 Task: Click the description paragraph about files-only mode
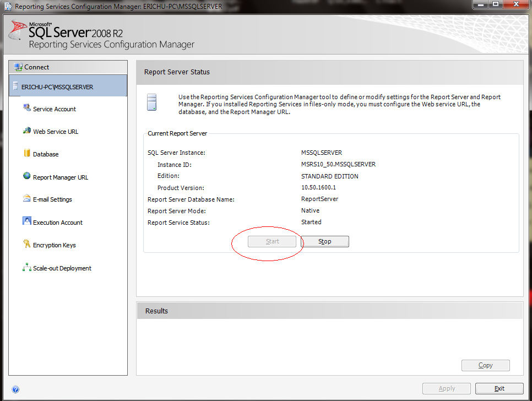point(339,105)
